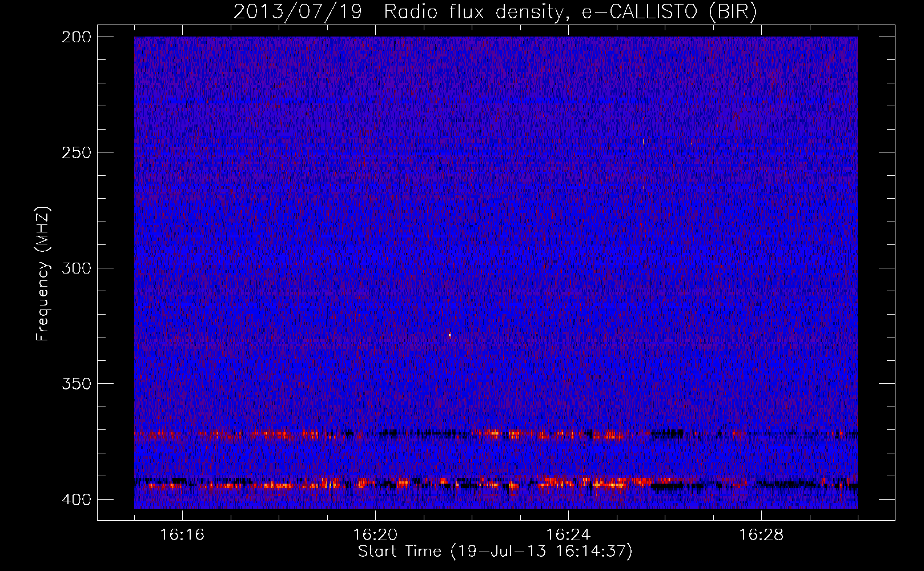This screenshot has width=924, height=571.
Task: Click the 'Start Time (19-Jul-13 16:14:37)' label
Action: tap(496, 552)
